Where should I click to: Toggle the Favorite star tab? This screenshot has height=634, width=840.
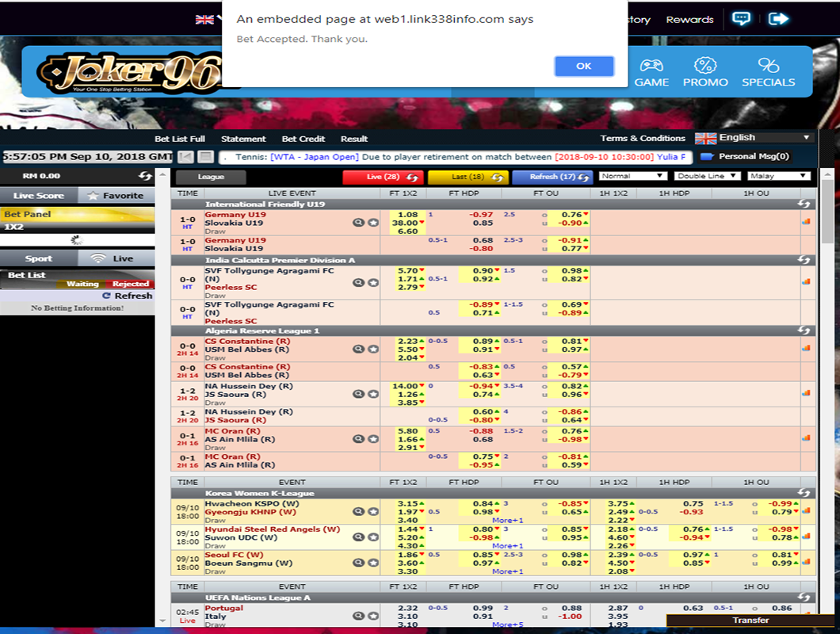(116, 195)
